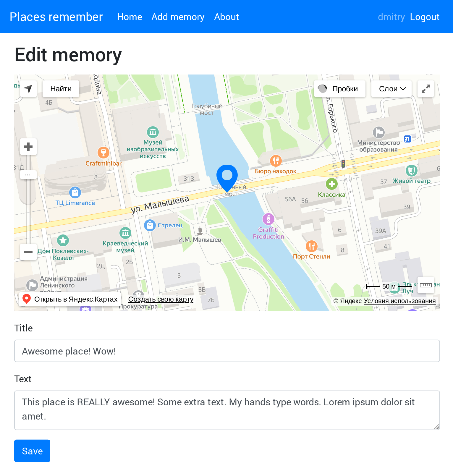This screenshot has width=453, height=476.
Task: Focus the Text textarea field
Action: tap(227, 410)
